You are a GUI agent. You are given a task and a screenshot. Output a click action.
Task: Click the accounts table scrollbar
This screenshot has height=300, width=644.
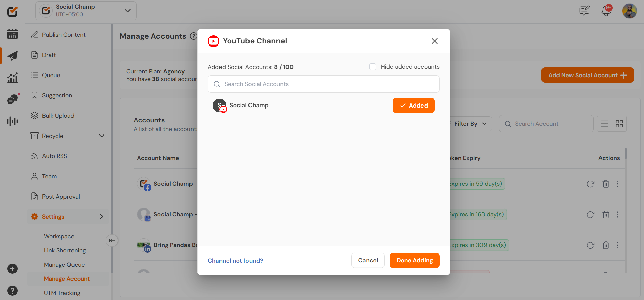(x=626, y=153)
